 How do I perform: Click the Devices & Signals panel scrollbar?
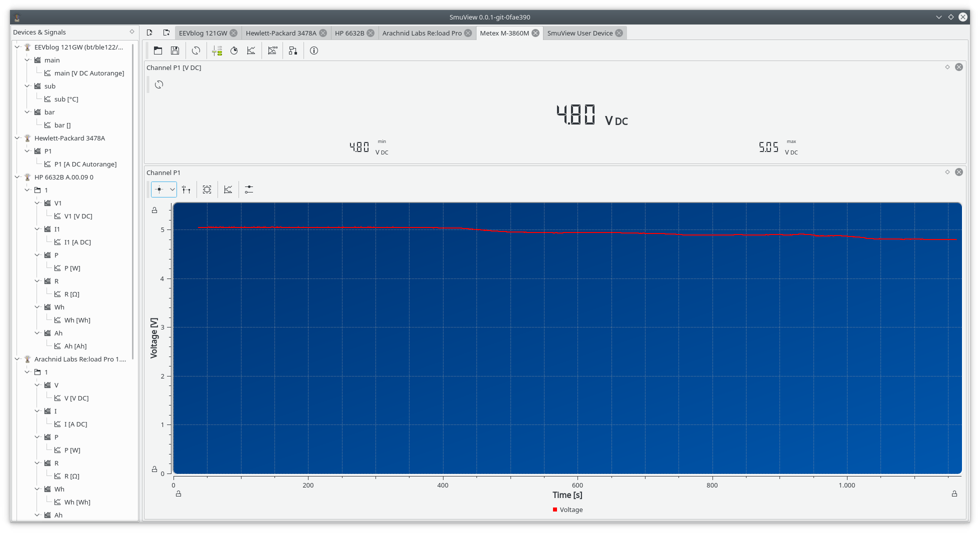[132, 201]
